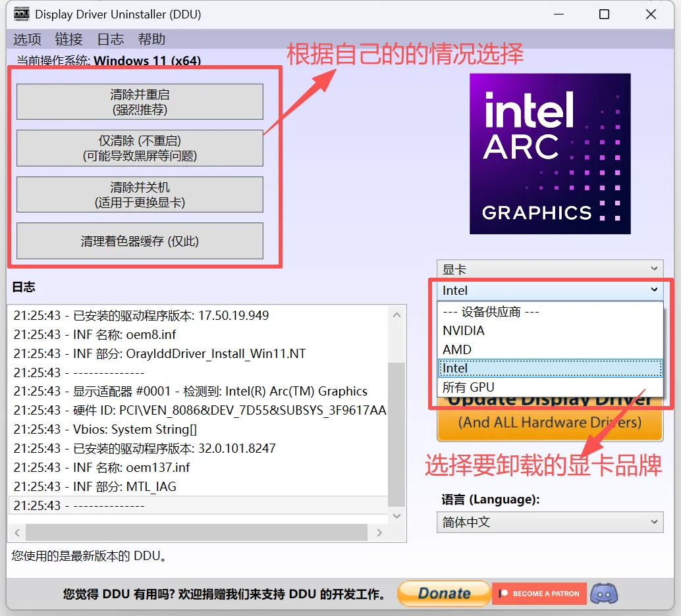Open the 简体中文 language dropdown

point(550,522)
